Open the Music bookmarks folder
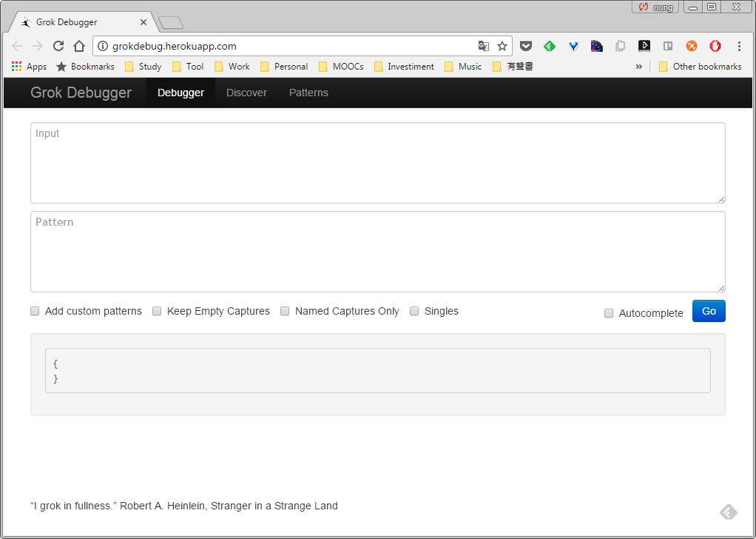Screen dimensions: 756x539 [463, 67]
